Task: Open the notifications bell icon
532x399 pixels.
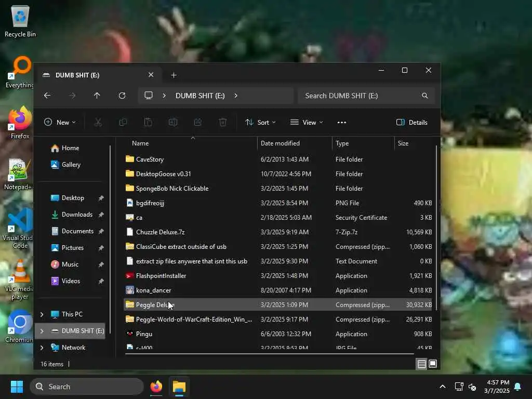Action: click(x=518, y=387)
